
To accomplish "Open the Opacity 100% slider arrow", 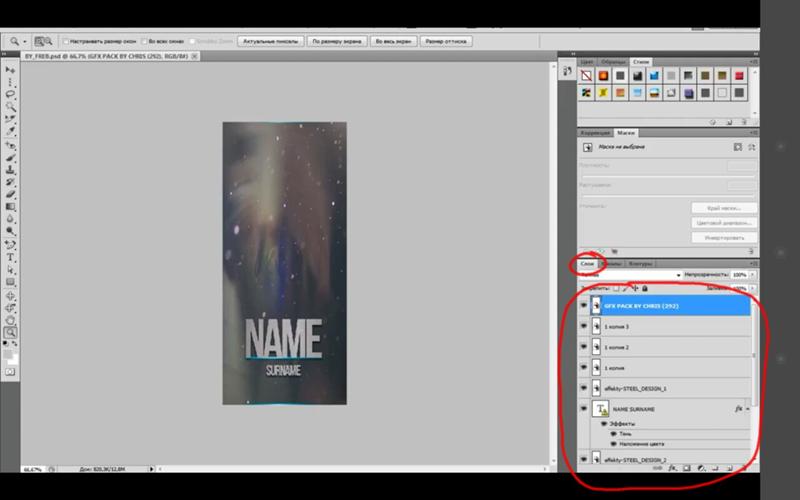I will [753, 275].
